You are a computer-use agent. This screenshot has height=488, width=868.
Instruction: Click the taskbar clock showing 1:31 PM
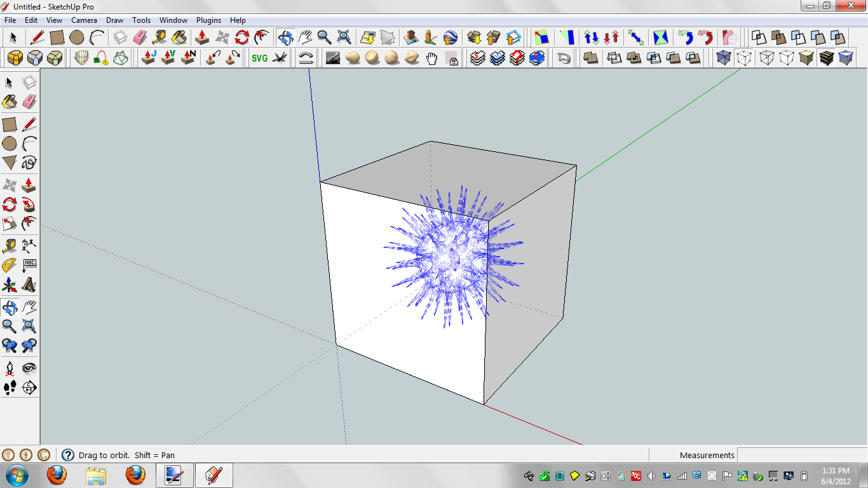click(x=835, y=475)
